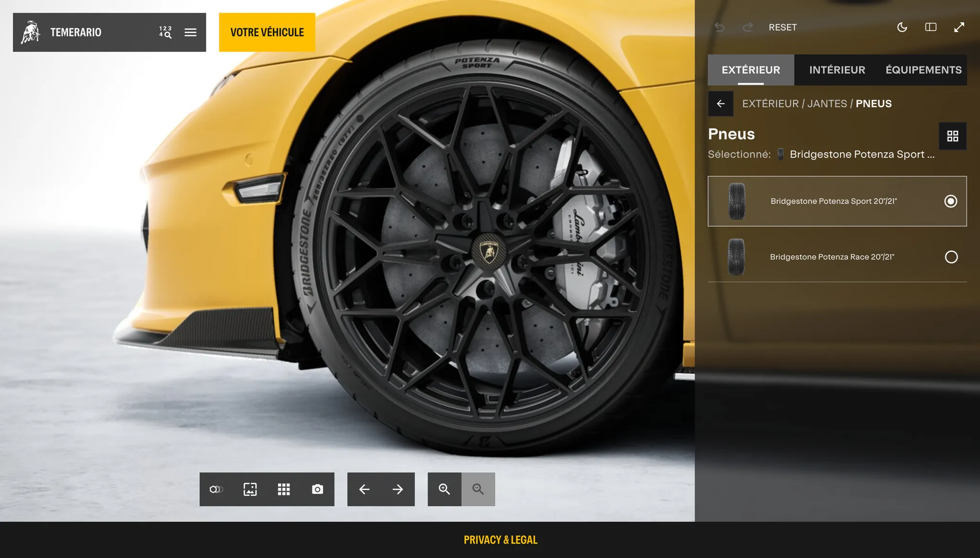The height and width of the screenshot is (558, 980).
Task: Redo the last change
Action: click(747, 27)
